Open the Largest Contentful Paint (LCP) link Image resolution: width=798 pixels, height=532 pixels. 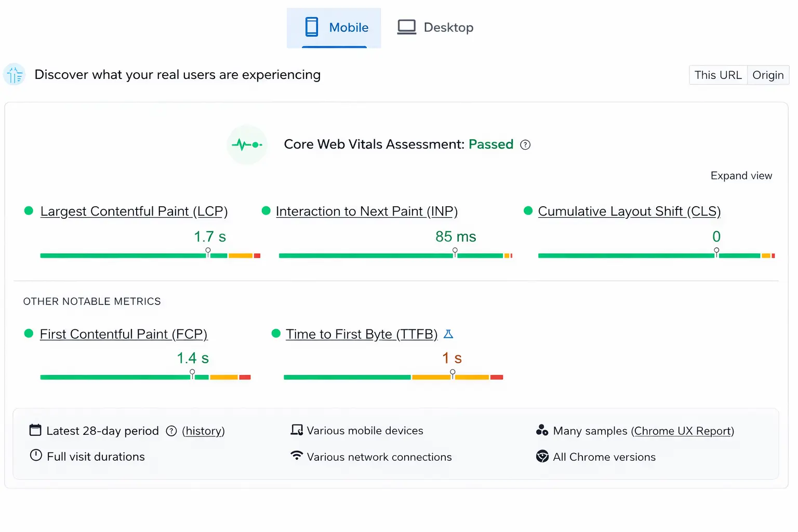click(134, 211)
